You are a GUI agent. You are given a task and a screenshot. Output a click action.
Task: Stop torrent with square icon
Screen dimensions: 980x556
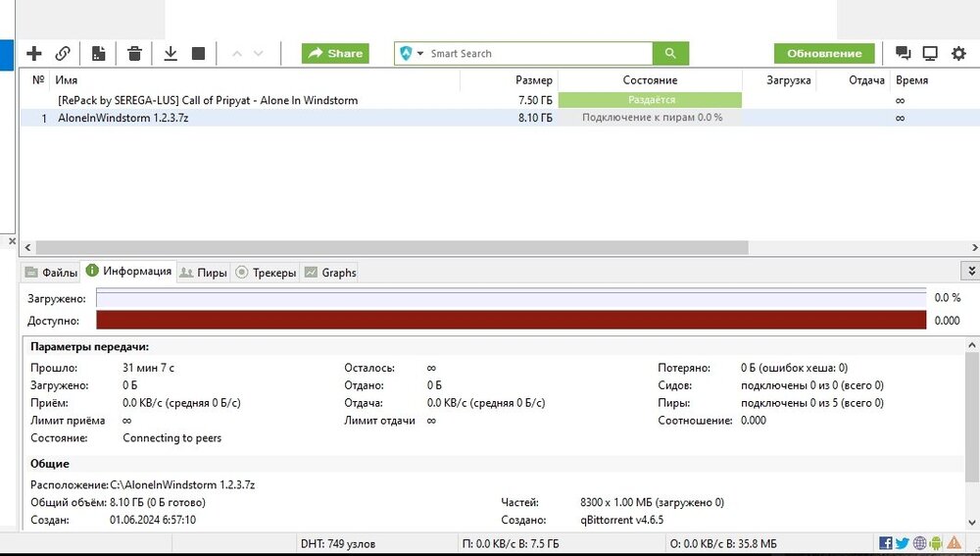(198, 53)
